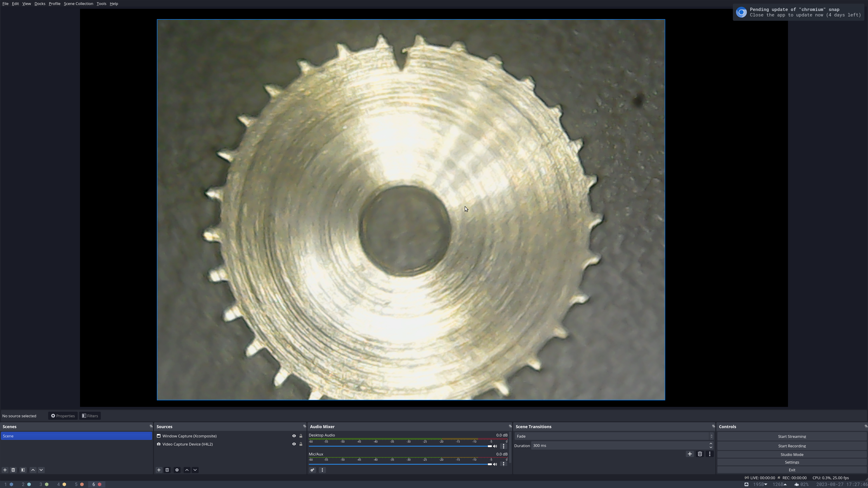Click the Mic/Aux volume slider handle
Screen dimensions: 868x488
pyautogui.click(x=490, y=464)
